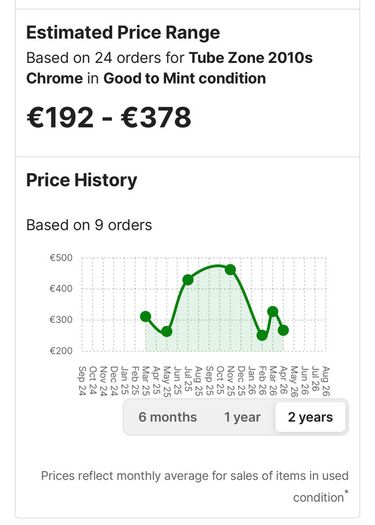Switch to the 1 year range
Image resolution: width=375 pixels, height=525 pixels.
(242, 417)
